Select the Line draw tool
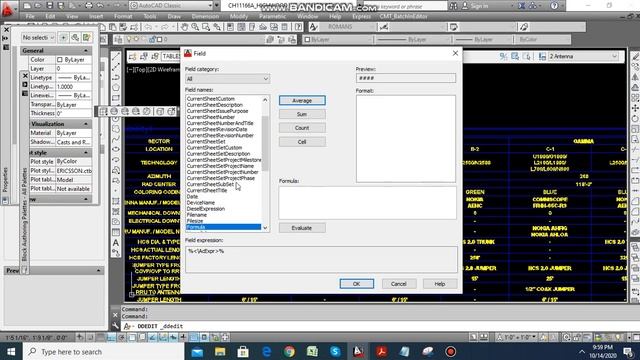Viewport: 640px width, 360px height. tap(116, 56)
